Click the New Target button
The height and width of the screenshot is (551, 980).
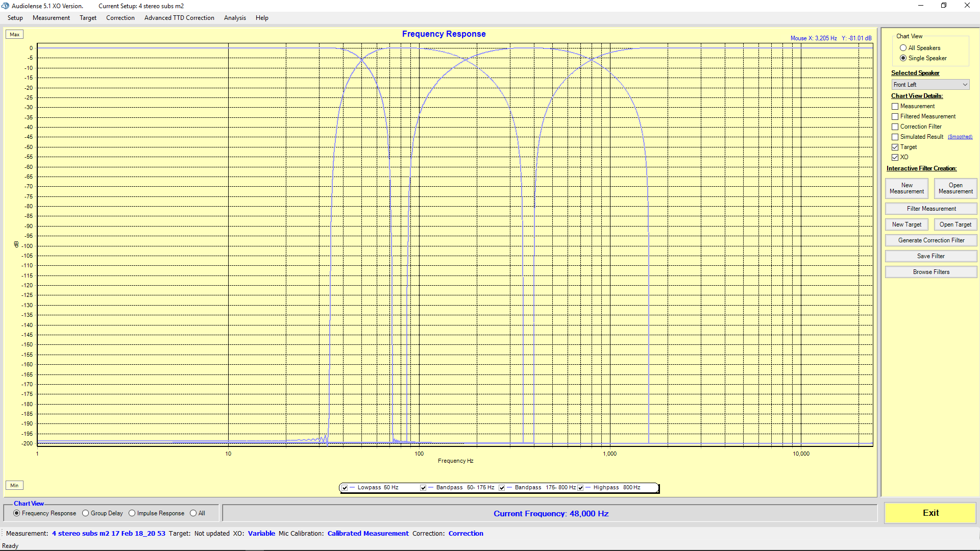pyautogui.click(x=906, y=224)
